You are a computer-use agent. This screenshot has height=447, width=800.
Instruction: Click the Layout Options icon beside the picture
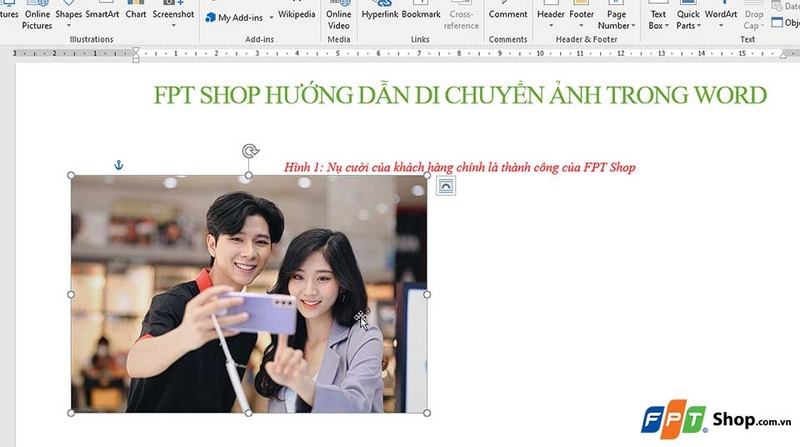click(446, 186)
